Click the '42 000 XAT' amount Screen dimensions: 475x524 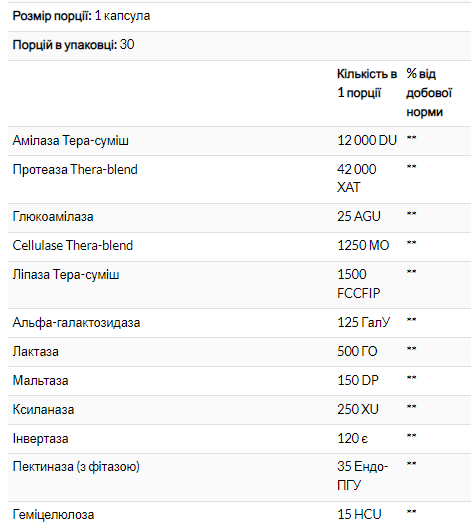pos(357,178)
